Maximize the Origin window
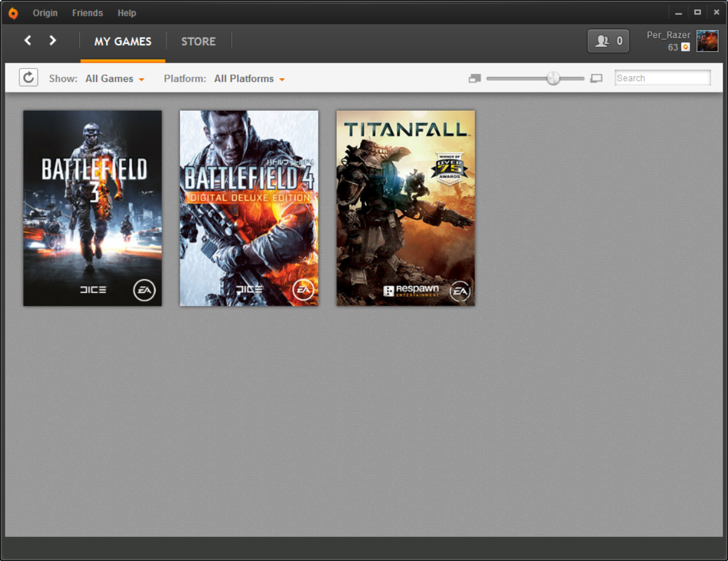Screen dimensions: 728x561 point(698,12)
